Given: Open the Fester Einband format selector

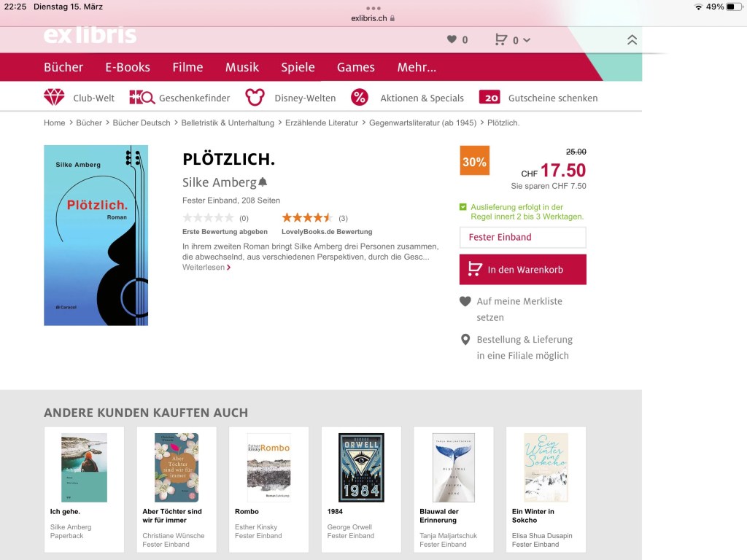Looking at the screenshot, I should [x=522, y=237].
